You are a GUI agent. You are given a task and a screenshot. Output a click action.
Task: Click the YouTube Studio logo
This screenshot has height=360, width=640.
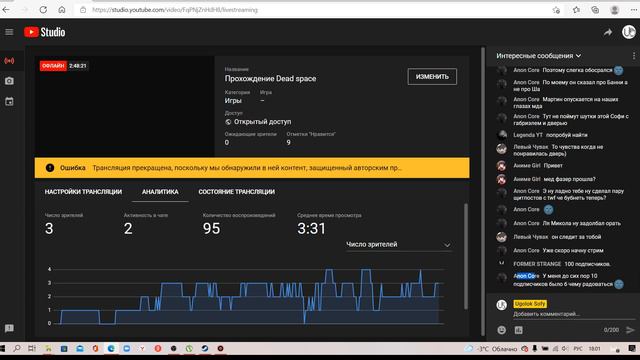[x=44, y=32]
